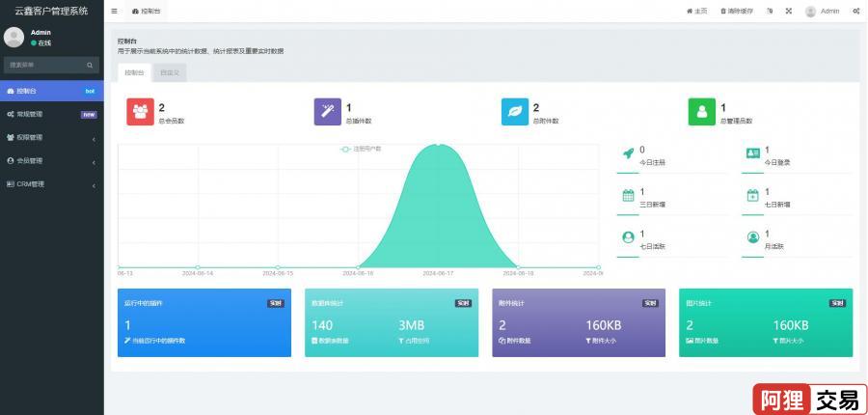Image resolution: width=868 pixels, height=415 pixels.
Task: Select 常规管理 in the sidebar
Action: click(x=51, y=114)
